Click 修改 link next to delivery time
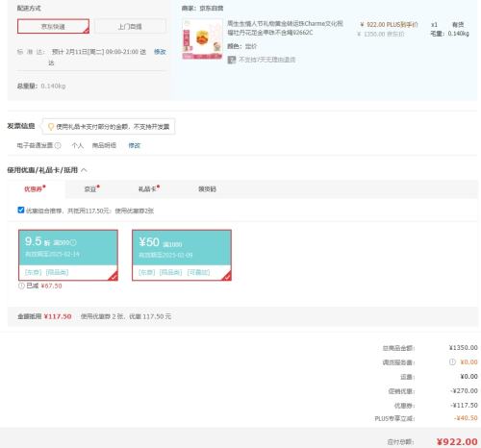 click(160, 52)
